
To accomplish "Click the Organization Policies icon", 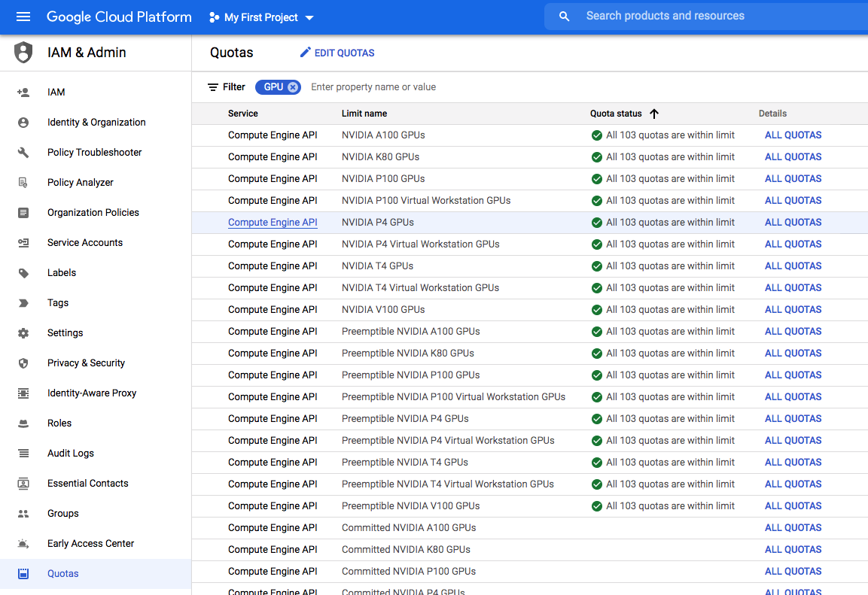I will (23, 213).
